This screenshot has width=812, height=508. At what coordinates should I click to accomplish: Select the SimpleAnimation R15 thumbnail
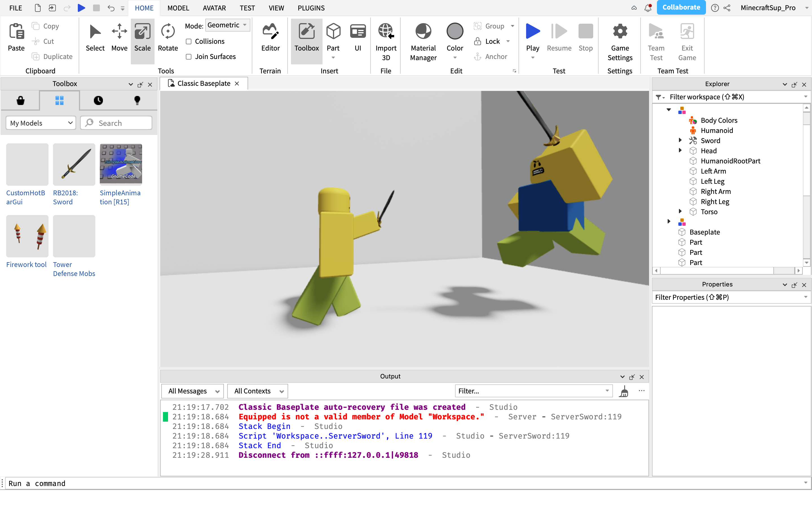coord(121,164)
